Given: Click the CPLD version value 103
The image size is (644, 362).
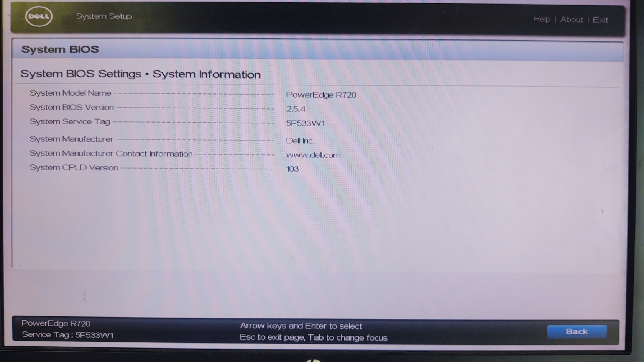Looking at the screenshot, I should click(292, 169).
